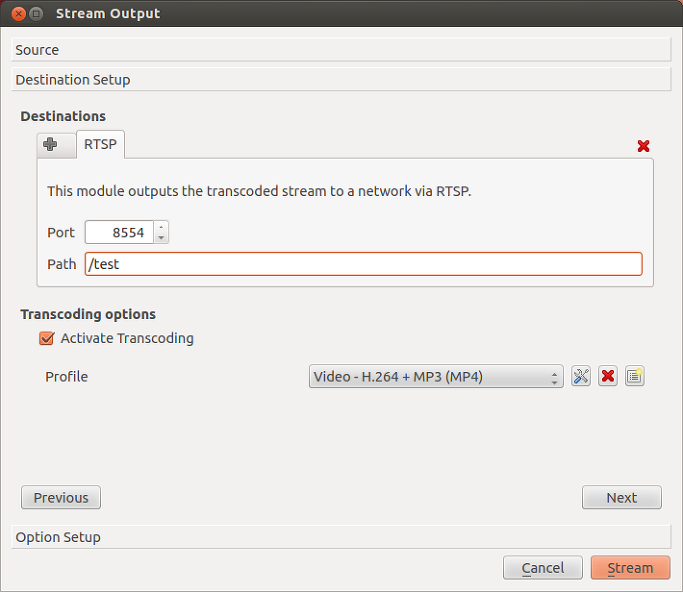Screen dimensions: 683x592
Task: Delete selected profile with red X
Action: pos(608,376)
